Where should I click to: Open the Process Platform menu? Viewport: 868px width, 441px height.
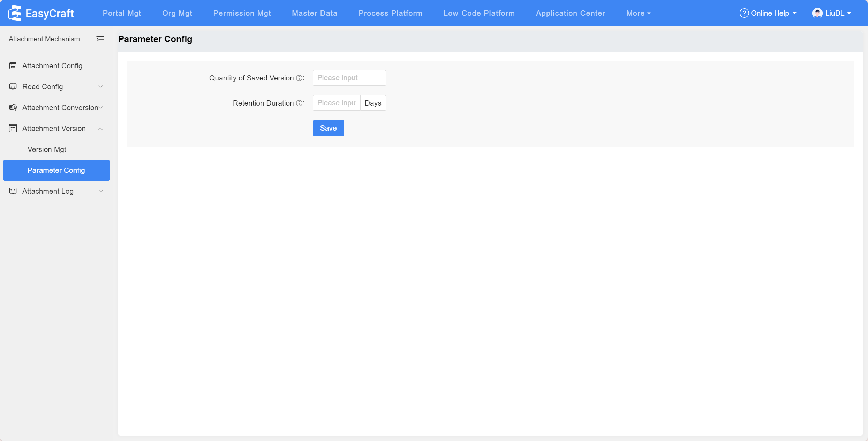[x=390, y=13]
